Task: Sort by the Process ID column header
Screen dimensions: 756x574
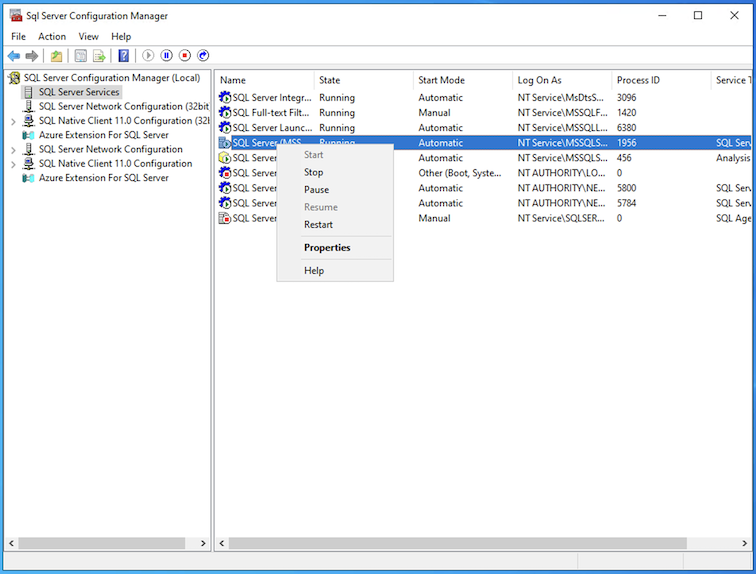Action: [x=662, y=80]
